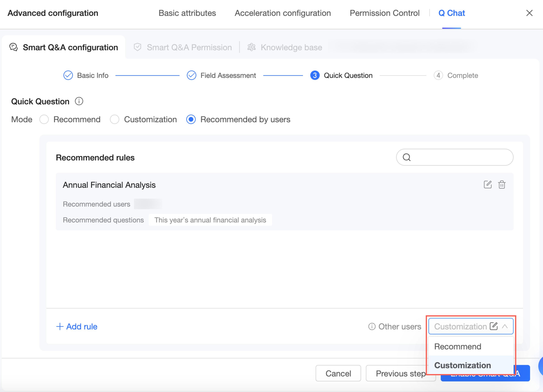Open the Acceleration configuration tab
This screenshot has height=392, width=543.
click(283, 13)
